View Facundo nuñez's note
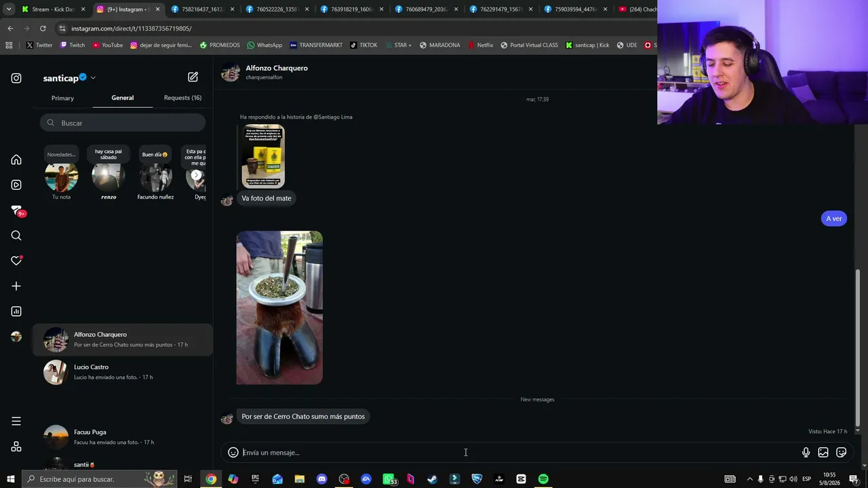Viewport: 868px width, 488px height. (155, 155)
